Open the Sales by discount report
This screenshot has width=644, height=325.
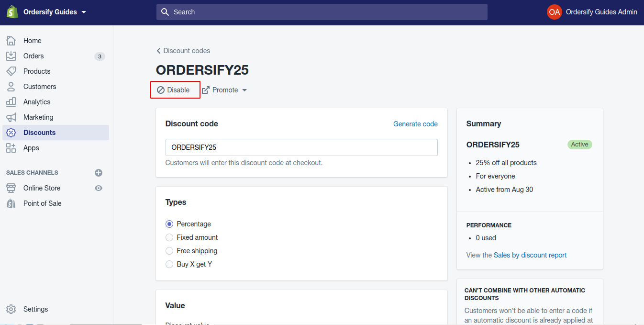(x=530, y=255)
